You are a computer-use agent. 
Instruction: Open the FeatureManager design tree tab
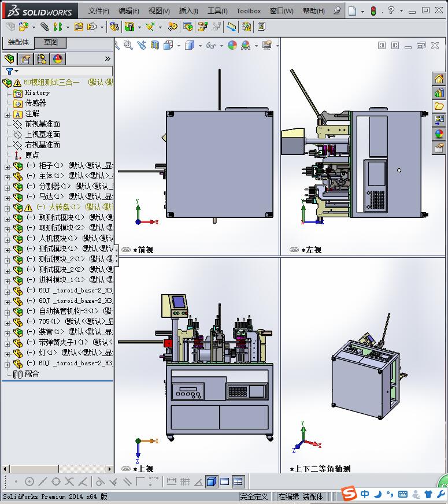10,59
